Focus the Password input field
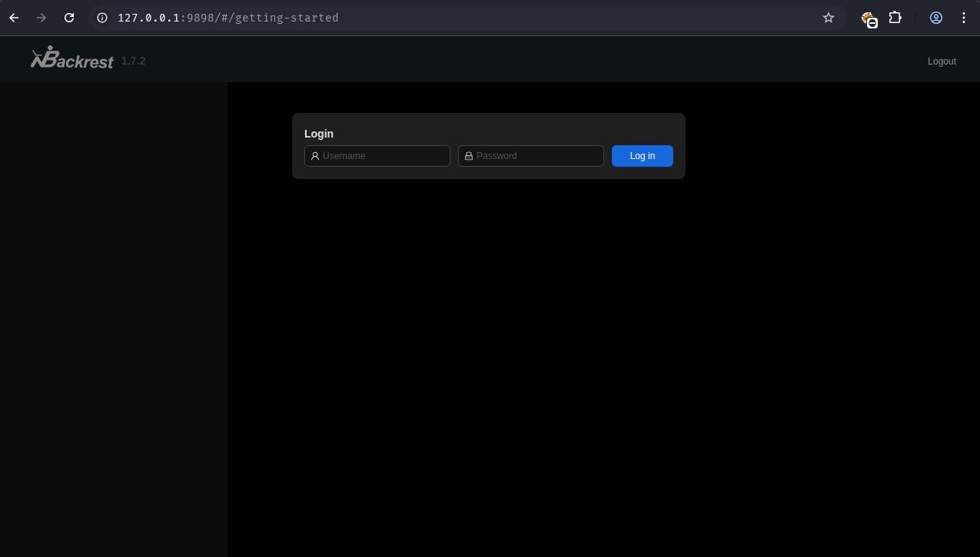 coord(537,156)
